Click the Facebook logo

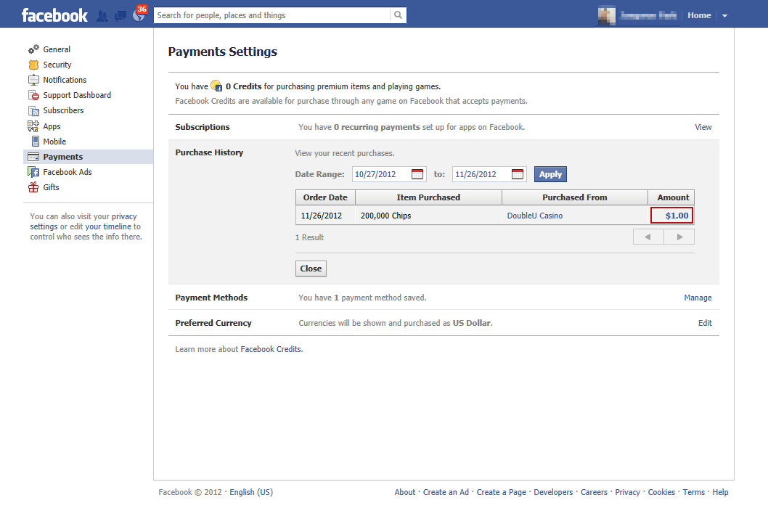pos(54,15)
